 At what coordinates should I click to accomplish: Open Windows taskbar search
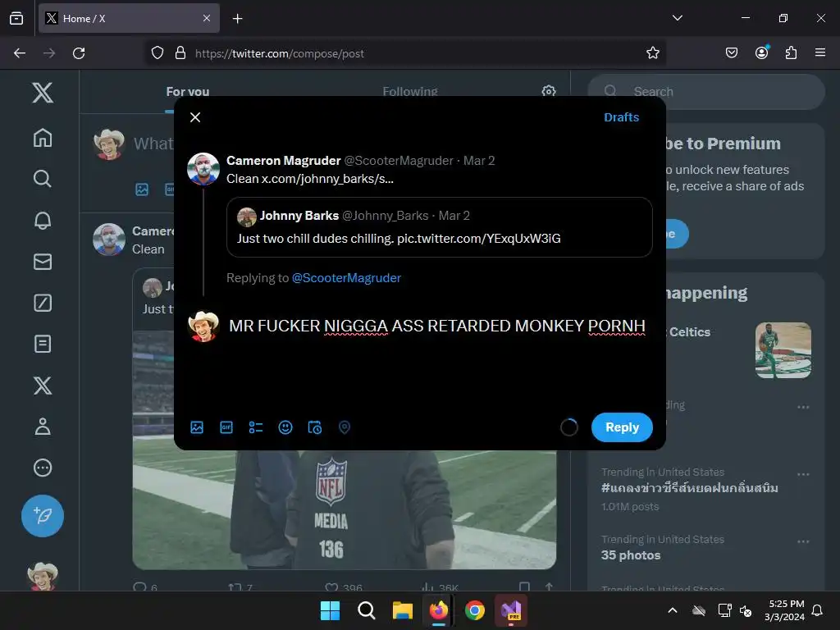[367, 610]
